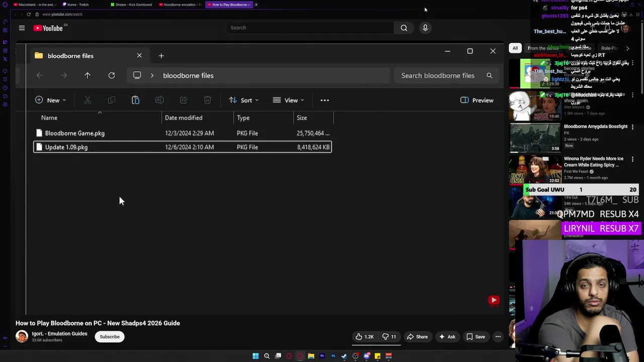Open taskbar Search
This screenshot has height=362, width=644.
click(267, 356)
